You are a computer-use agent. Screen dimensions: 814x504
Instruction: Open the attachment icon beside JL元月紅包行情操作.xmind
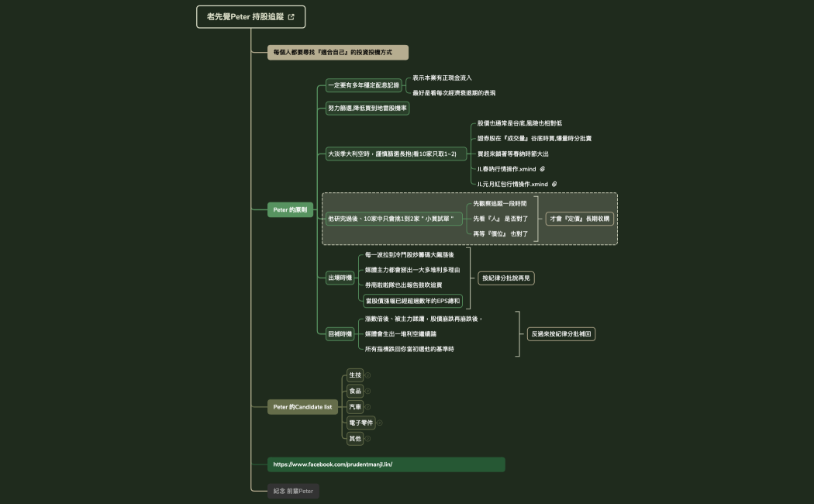pyautogui.click(x=554, y=184)
